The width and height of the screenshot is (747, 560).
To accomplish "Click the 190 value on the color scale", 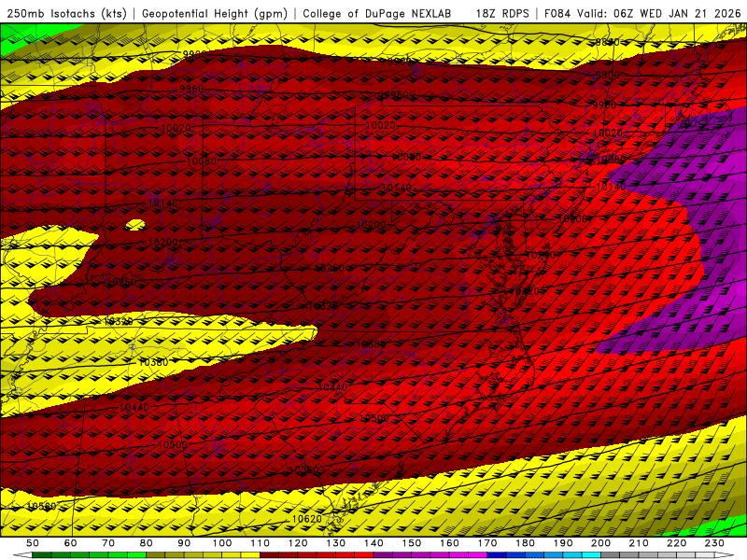I will (x=563, y=543).
